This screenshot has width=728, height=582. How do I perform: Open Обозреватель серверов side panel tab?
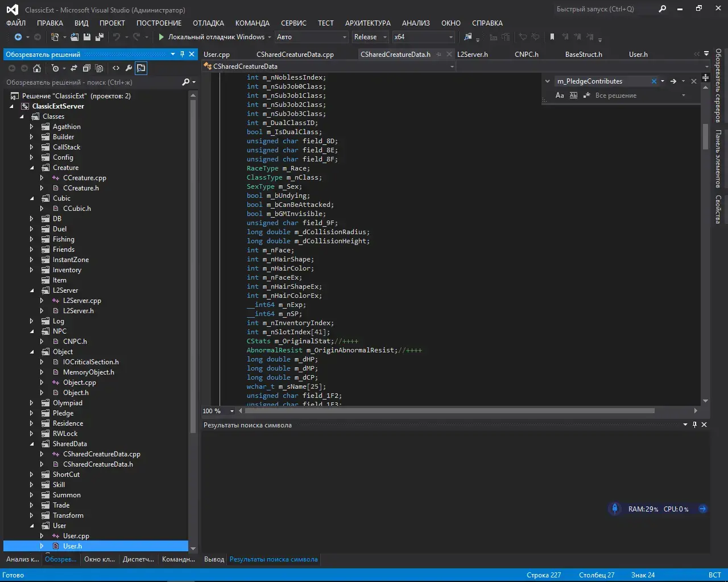(x=718, y=85)
